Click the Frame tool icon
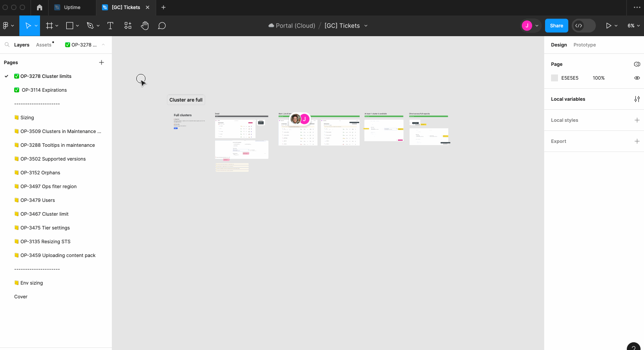 pos(49,26)
